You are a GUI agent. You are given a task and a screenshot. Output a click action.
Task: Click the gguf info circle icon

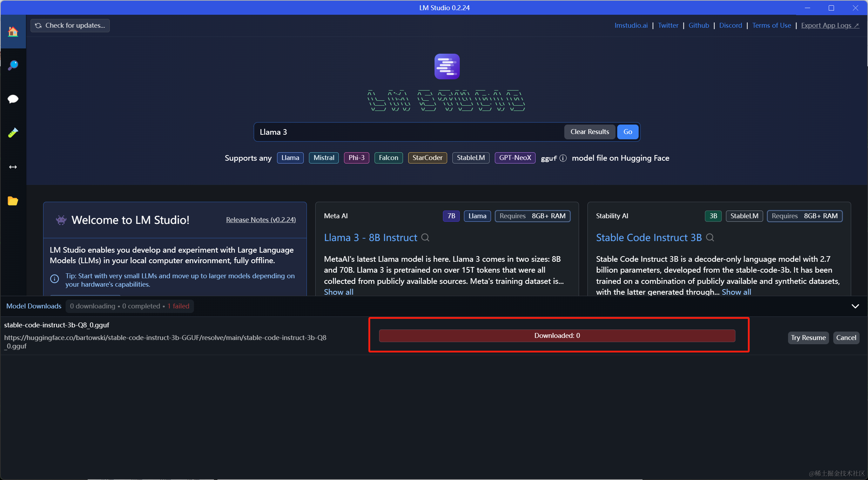pyautogui.click(x=563, y=158)
